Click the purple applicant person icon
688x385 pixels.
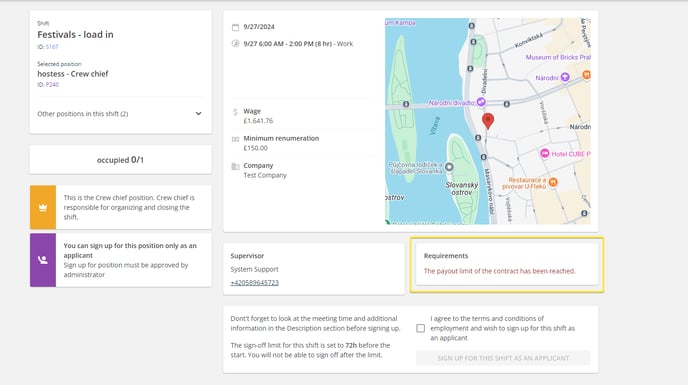point(43,260)
